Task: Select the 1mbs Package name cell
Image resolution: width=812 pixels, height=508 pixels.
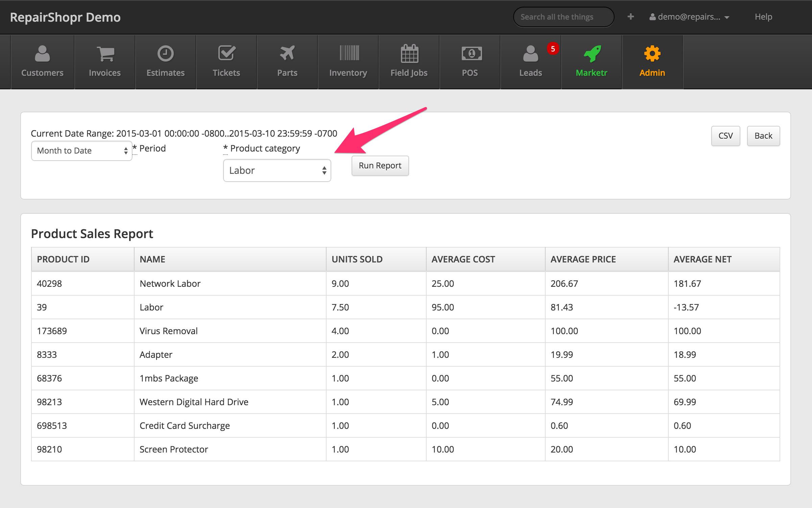Action: click(230, 378)
